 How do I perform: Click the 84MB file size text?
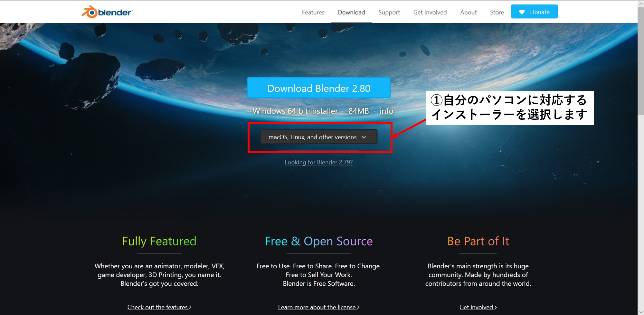[x=359, y=111]
